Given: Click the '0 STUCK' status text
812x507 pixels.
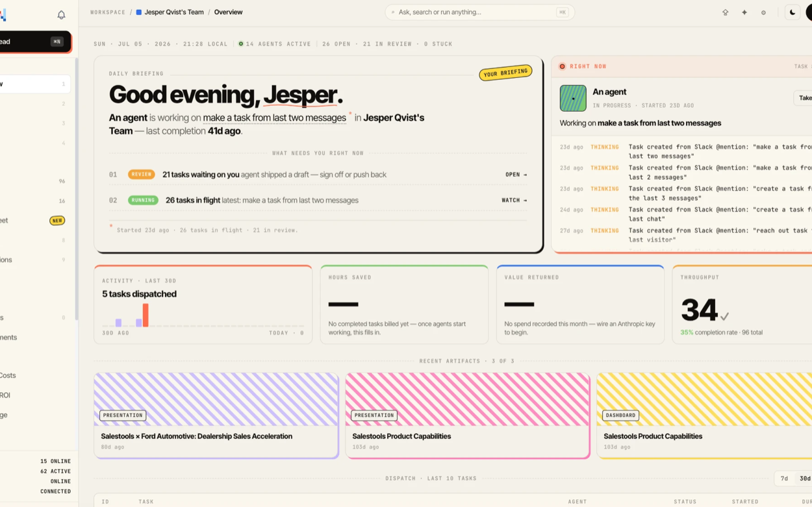Looking at the screenshot, I should tap(438, 44).
